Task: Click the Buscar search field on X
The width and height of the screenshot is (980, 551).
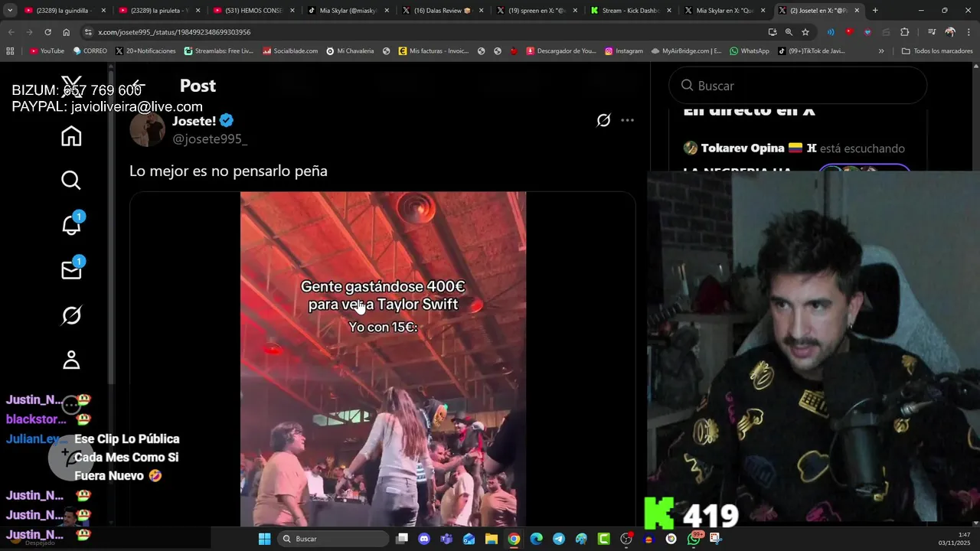Action: 797,86
